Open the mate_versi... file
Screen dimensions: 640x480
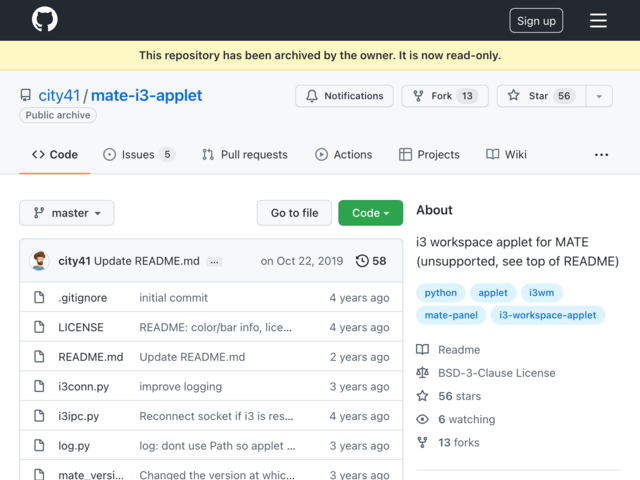[x=91, y=475]
